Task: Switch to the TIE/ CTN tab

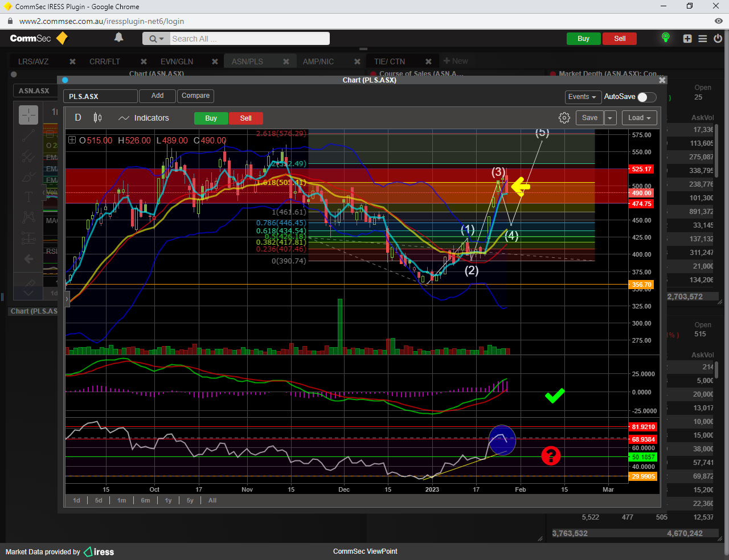Action: click(x=390, y=61)
